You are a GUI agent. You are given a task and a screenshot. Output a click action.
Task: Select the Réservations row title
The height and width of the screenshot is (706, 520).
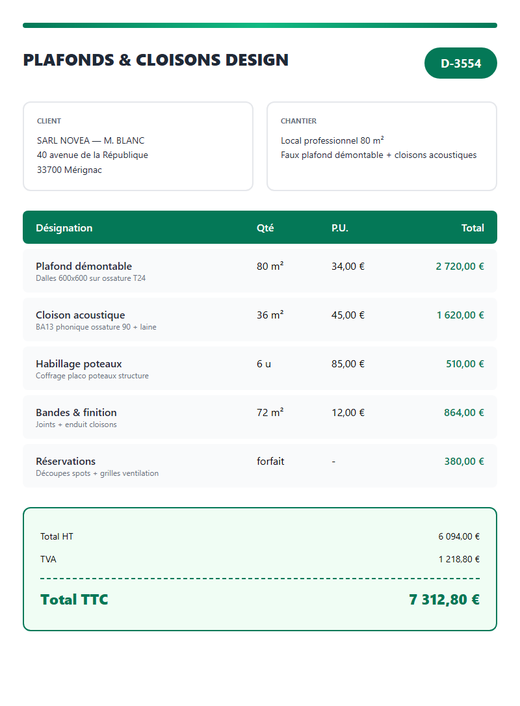click(66, 461)
